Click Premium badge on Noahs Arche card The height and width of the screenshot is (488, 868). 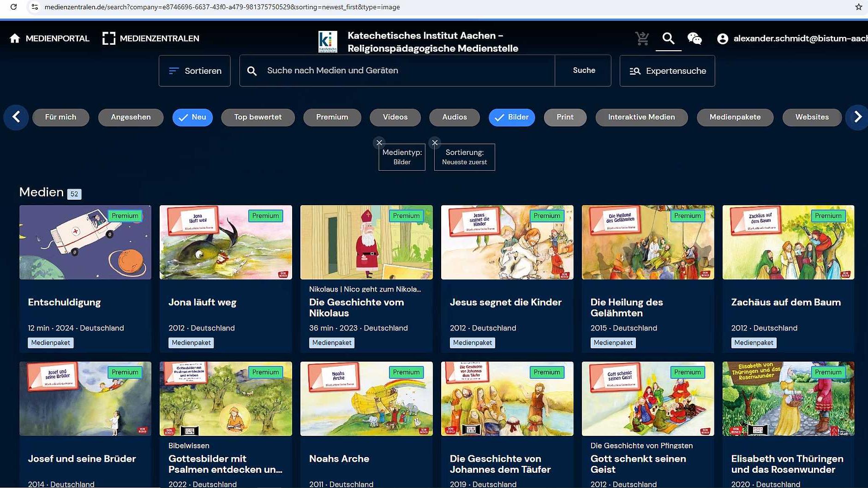click(406, 372)
